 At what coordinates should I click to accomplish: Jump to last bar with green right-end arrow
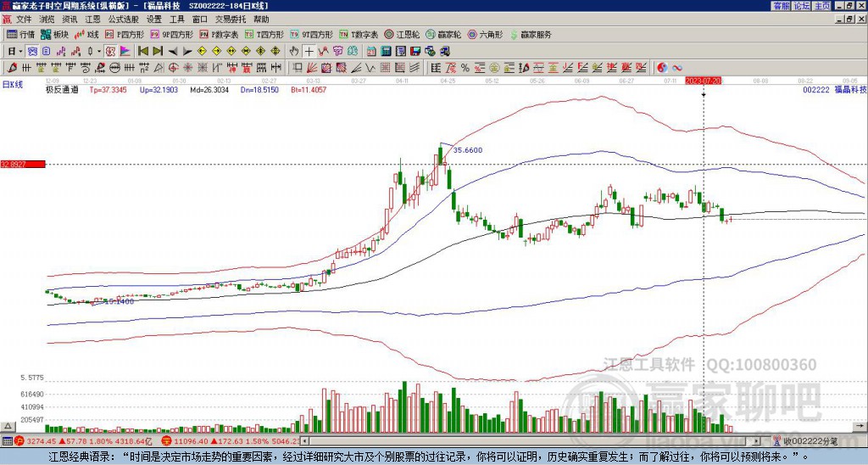tap(158, 52)
